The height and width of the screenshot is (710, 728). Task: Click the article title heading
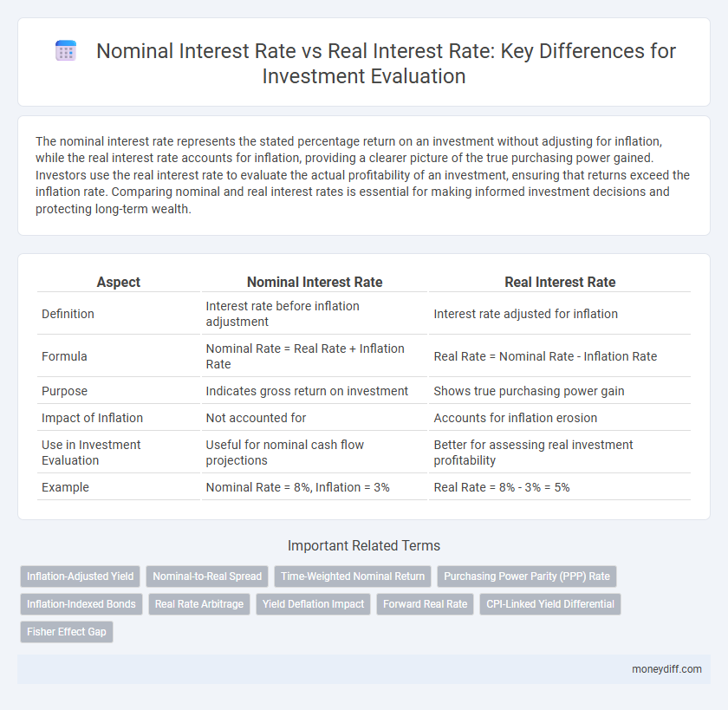[386, 63]
